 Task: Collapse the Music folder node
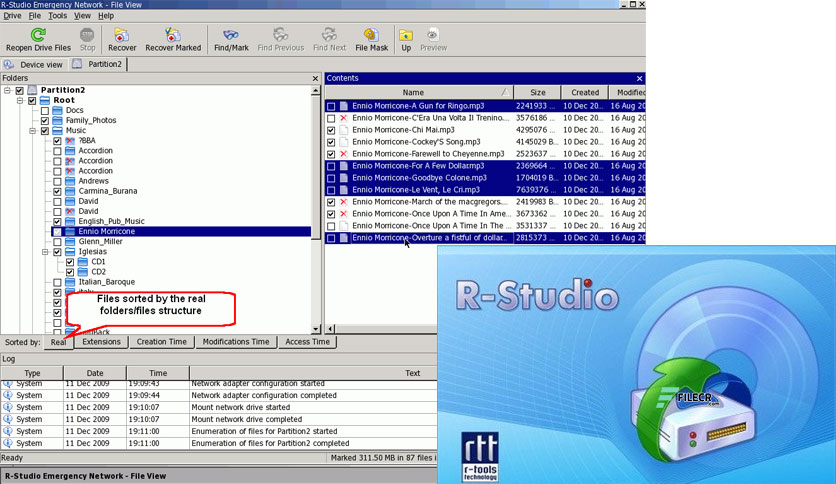[33, 131]
